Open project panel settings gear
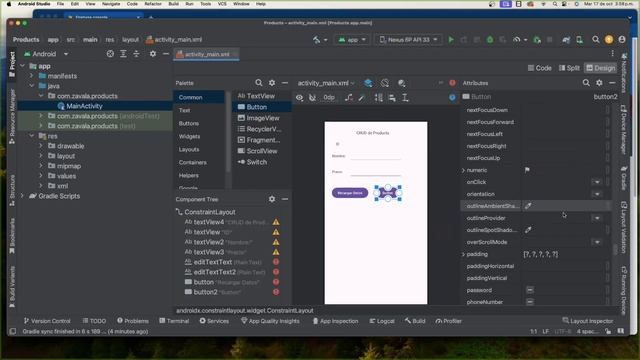This screenshot has height=360, width=640. pos(153,54)
